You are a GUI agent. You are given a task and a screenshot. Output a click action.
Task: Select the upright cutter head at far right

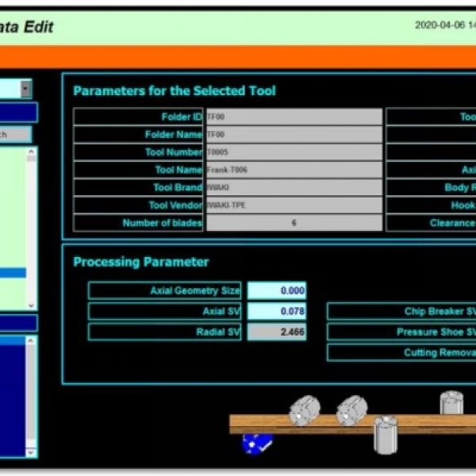451,403
